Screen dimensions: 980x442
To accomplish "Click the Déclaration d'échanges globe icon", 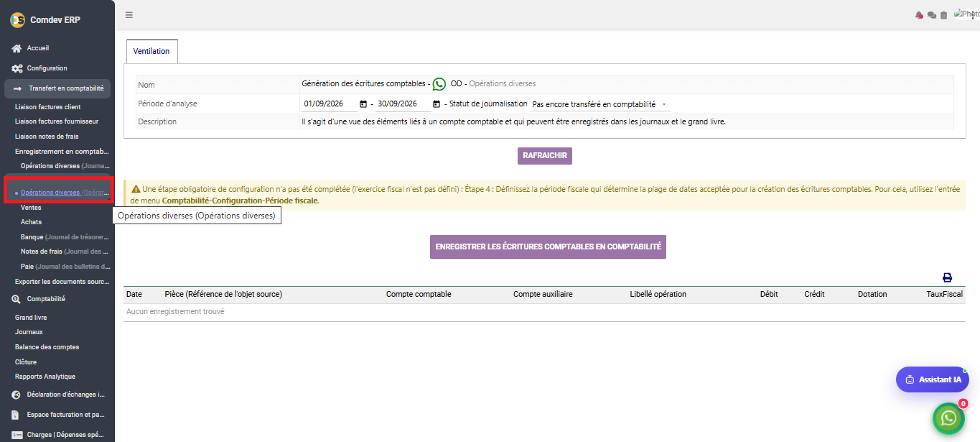I will (17, 395).
